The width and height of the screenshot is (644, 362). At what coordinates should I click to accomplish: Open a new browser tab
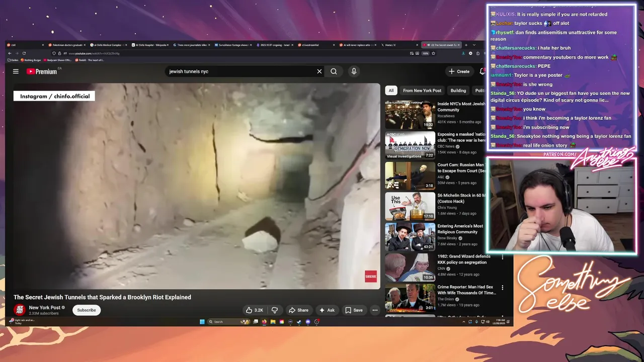pos(466,45)
